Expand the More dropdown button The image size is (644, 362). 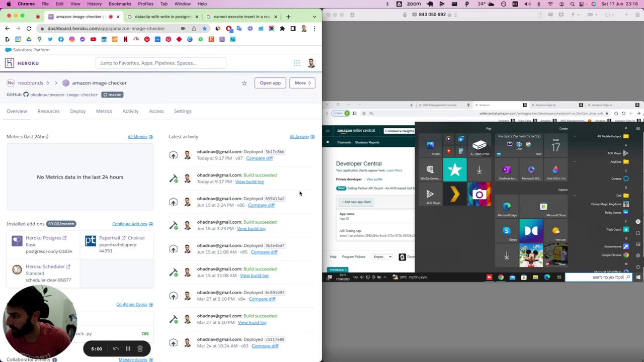(x=302, y=83)
